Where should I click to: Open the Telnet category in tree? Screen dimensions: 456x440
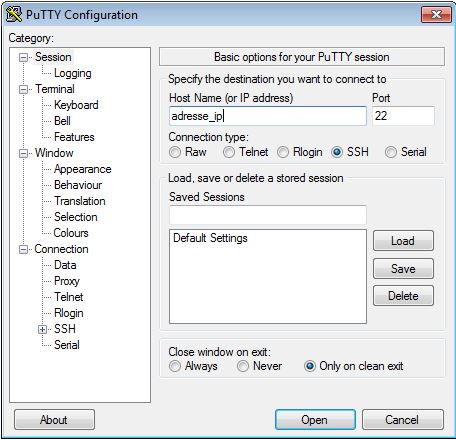coord(69,297)
